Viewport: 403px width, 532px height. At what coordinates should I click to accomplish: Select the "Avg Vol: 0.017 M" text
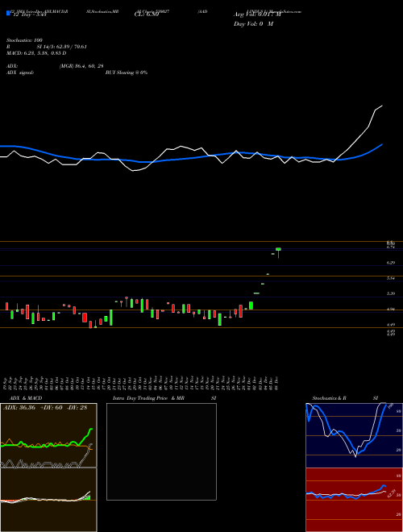257,15
